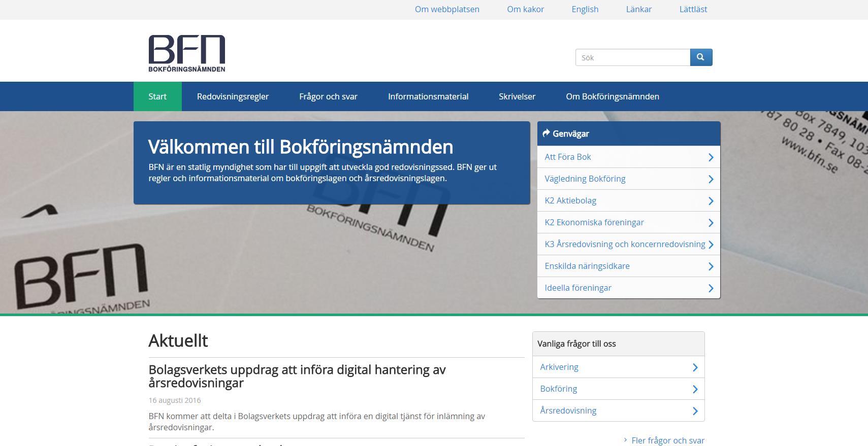Click the chevron beside Enskilda näringsidkare
The height and width of the screenshot is (446, 868).
(x=711, y=266)
